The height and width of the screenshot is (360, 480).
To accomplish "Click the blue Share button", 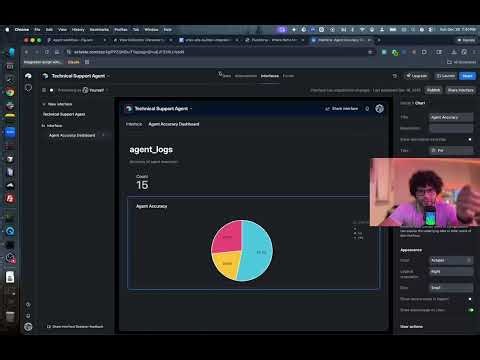I will pyautogui.click(x=467, y=76).
